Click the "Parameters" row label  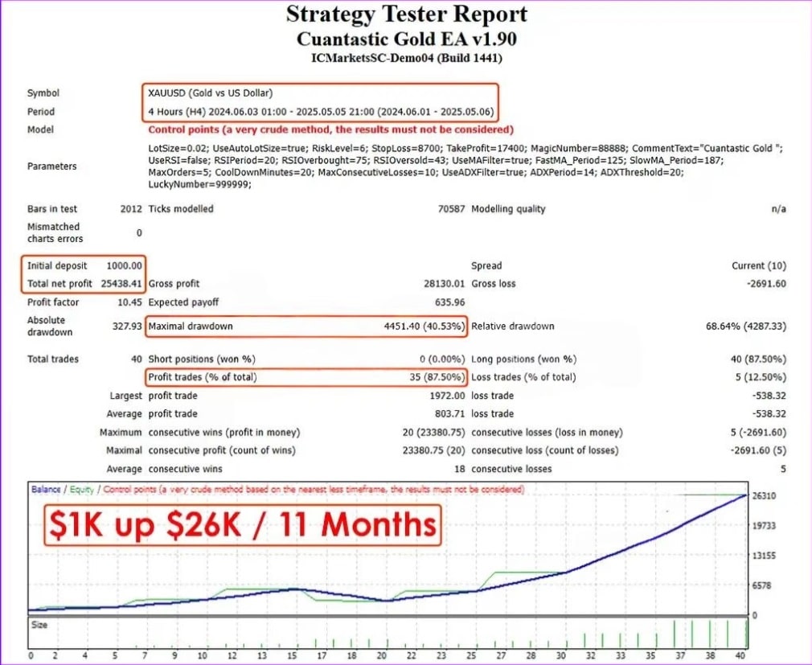51,166
